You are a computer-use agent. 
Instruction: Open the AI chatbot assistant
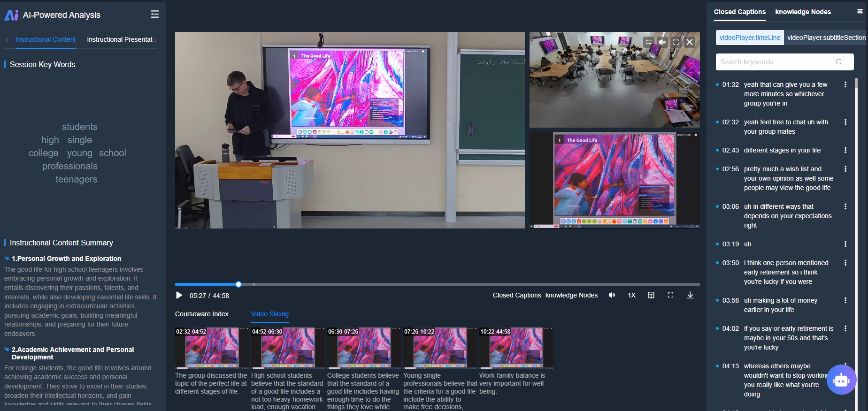click(x=841, y=380)
